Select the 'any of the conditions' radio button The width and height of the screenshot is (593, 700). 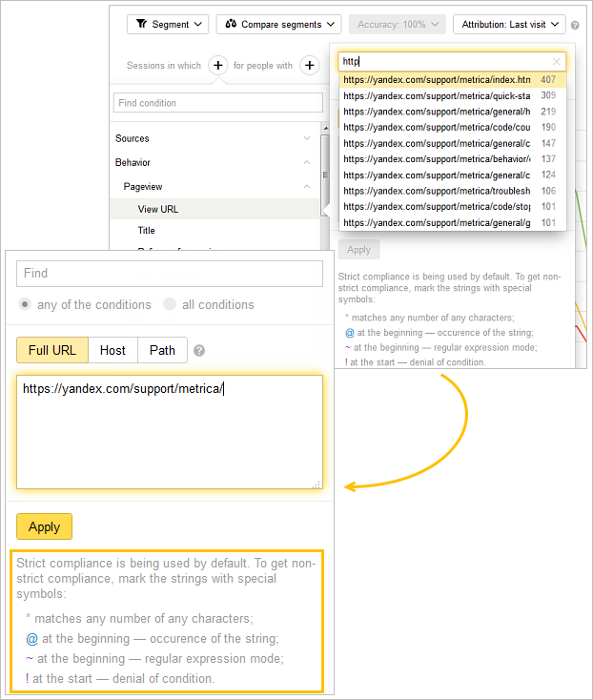(x=26, y=305)
